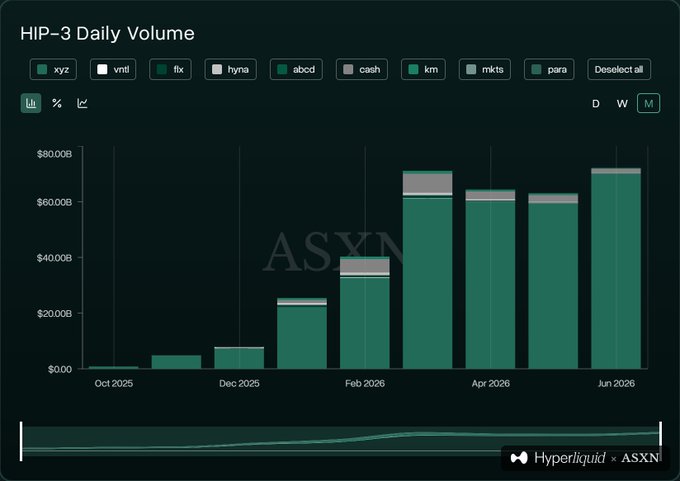Click the range navigator mini chart

(340, 441)
